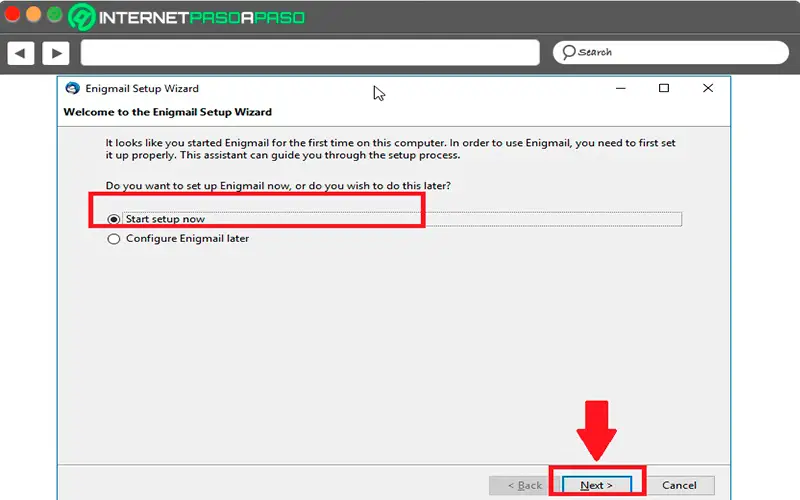
Task: Click the Next button in the wizard
Action: click(596, 485)
